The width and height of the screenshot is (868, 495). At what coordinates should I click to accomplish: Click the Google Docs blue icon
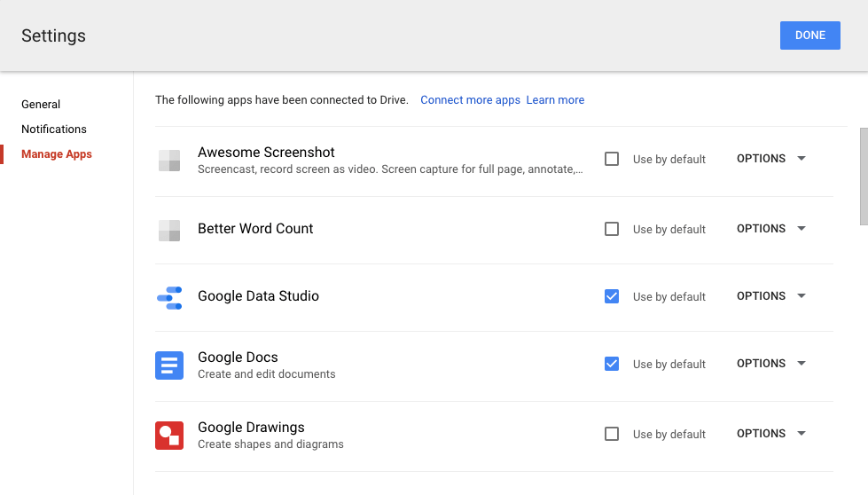(x=169, y=365)
